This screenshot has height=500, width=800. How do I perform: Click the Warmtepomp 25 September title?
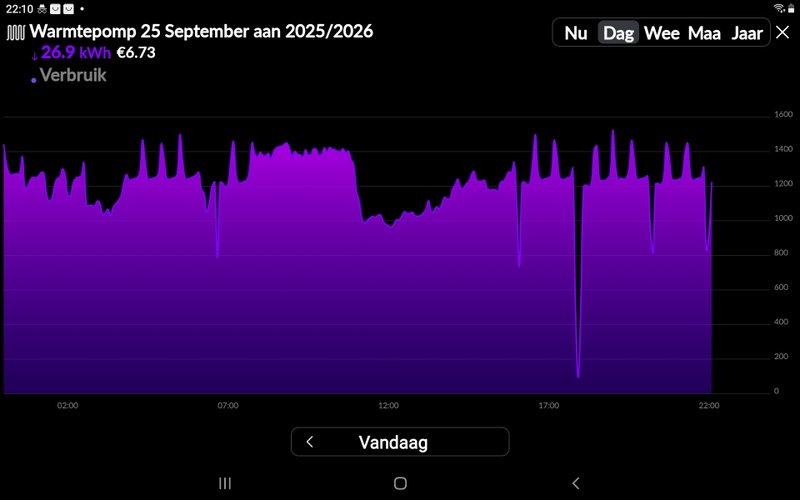pyautogui.click(x=201, y=31)
